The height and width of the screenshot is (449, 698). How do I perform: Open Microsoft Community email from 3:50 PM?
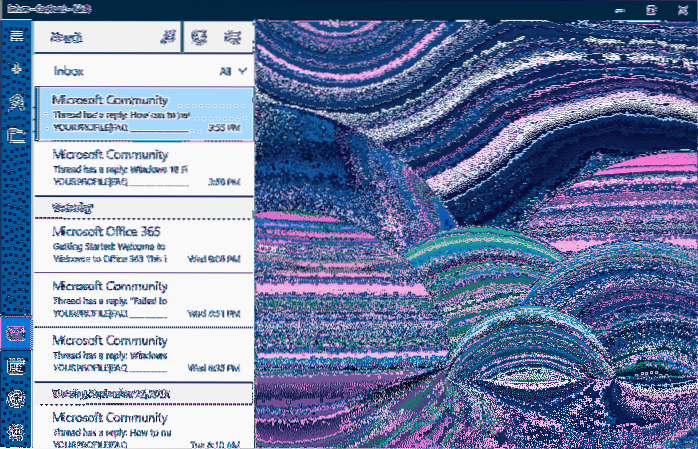tap(144, 169)
